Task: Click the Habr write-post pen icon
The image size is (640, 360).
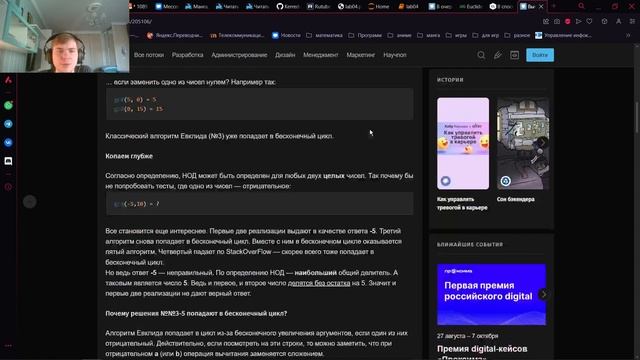Action: [498, 55]
